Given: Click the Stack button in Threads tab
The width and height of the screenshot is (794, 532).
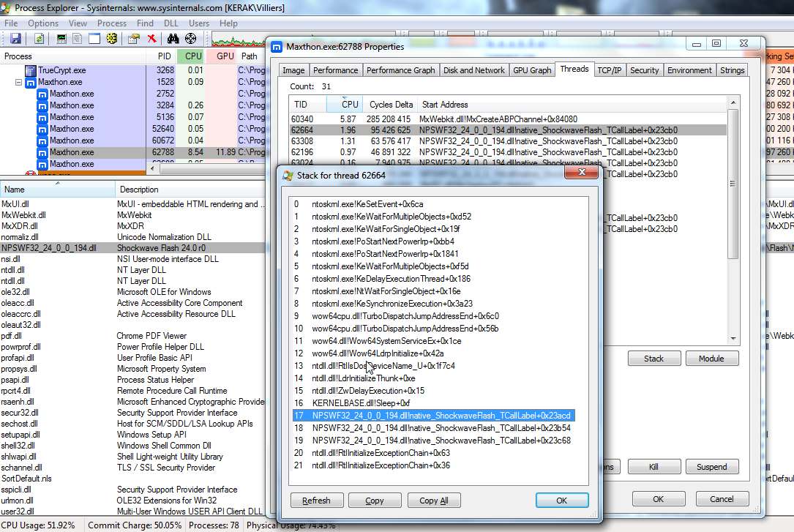Looking at the screenshot, I should (653, 359).
